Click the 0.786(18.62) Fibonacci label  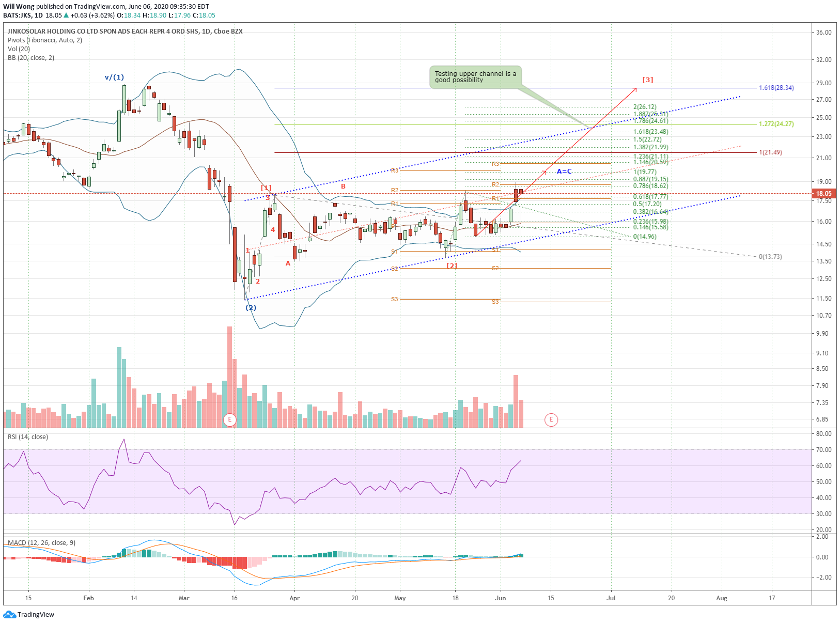[650, 185]
